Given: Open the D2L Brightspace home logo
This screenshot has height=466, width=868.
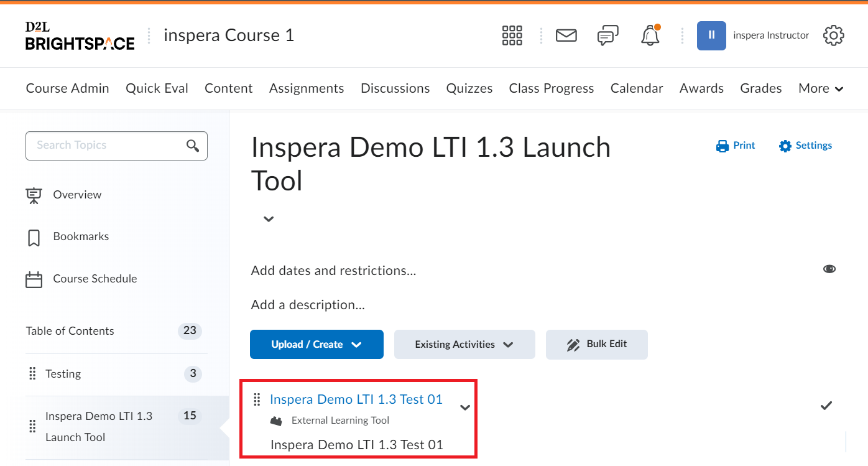Looking at the screenshot, I should (x=80, y=36).
